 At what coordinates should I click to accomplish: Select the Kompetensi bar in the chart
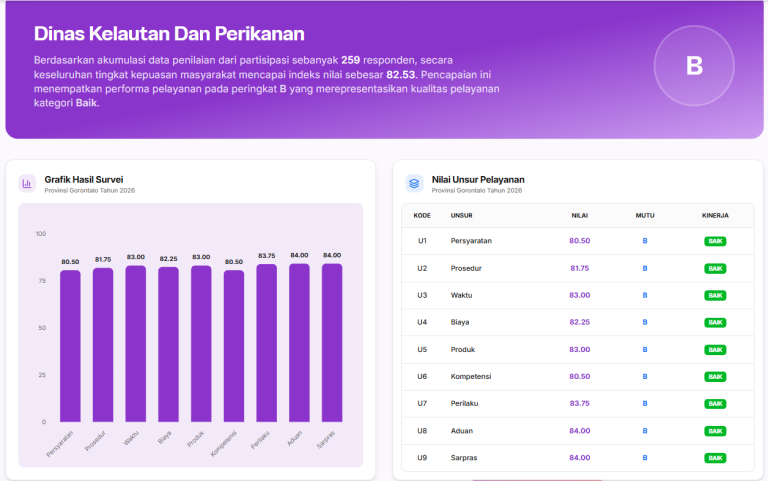point(234,346)
